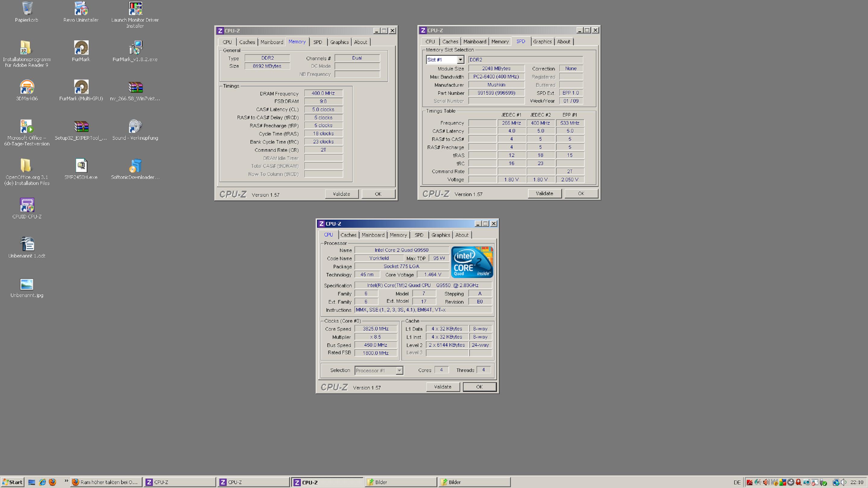Click Validate in the Memory window

click(341, 194)
